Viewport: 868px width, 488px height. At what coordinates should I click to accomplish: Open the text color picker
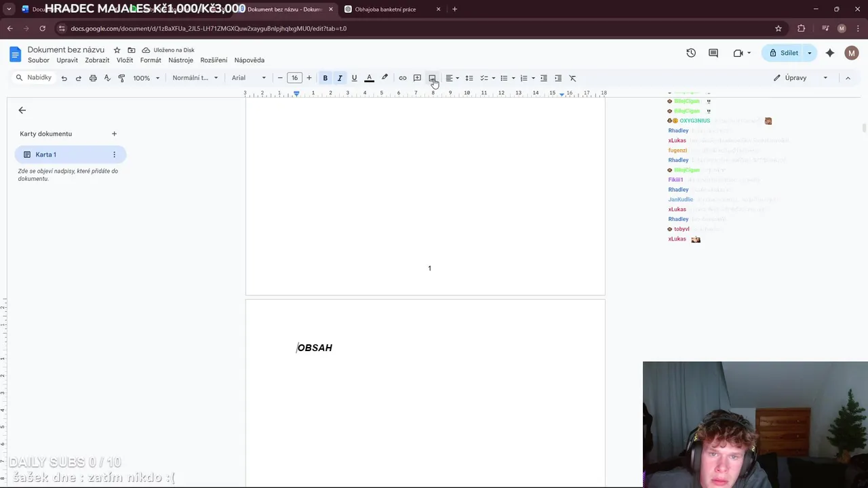click(x=369, y=78)
